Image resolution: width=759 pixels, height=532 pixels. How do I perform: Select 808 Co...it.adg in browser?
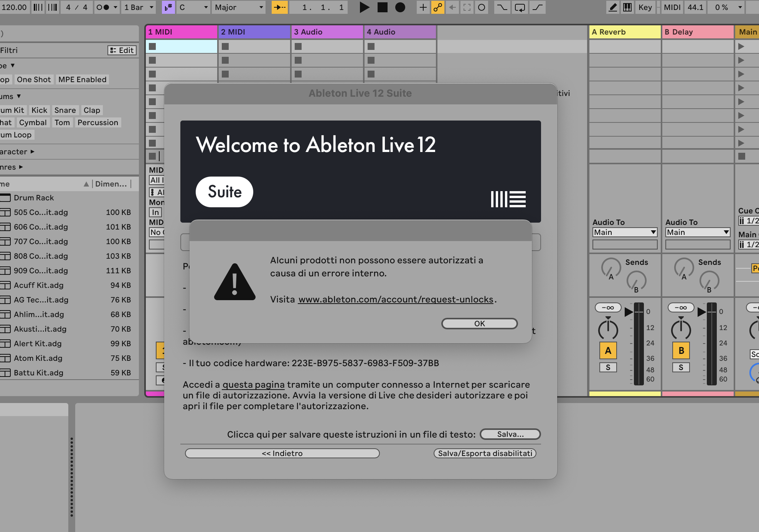pyautogui.click(x=69, y=256)
